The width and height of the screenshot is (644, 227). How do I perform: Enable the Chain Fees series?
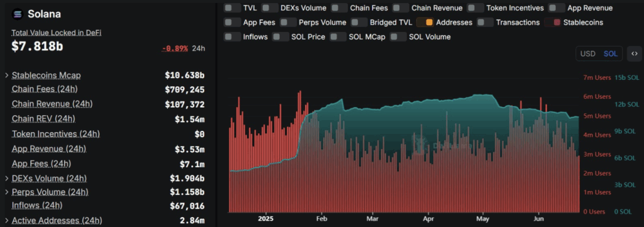339,8
